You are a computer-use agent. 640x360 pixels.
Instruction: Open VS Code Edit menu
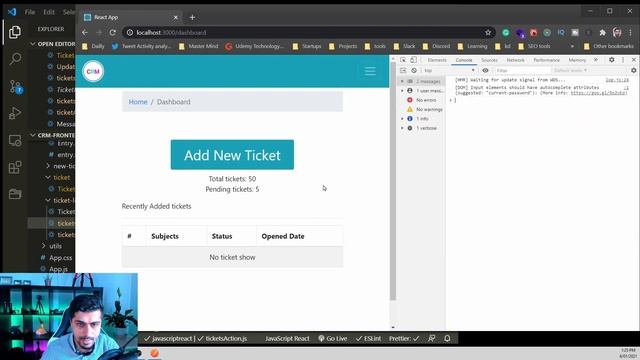[x=49, y=12]
